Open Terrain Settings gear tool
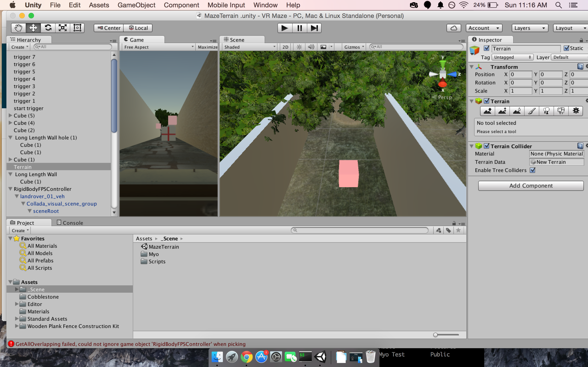Viewport: 588px width, 367px height. coord(576,111)
